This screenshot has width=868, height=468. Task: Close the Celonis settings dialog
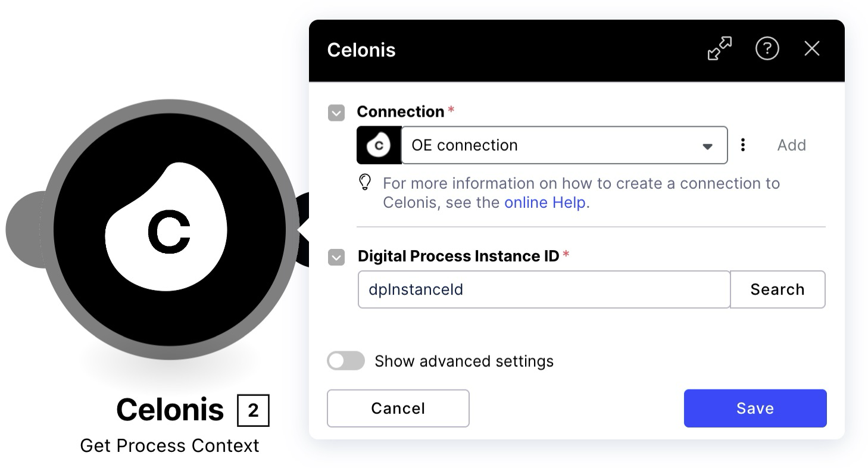(812, 49)
